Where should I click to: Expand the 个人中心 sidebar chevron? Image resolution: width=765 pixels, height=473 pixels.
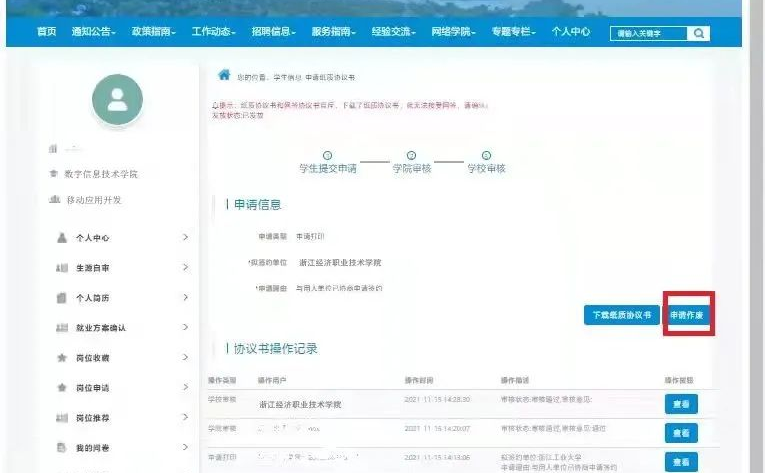(185, 237)
